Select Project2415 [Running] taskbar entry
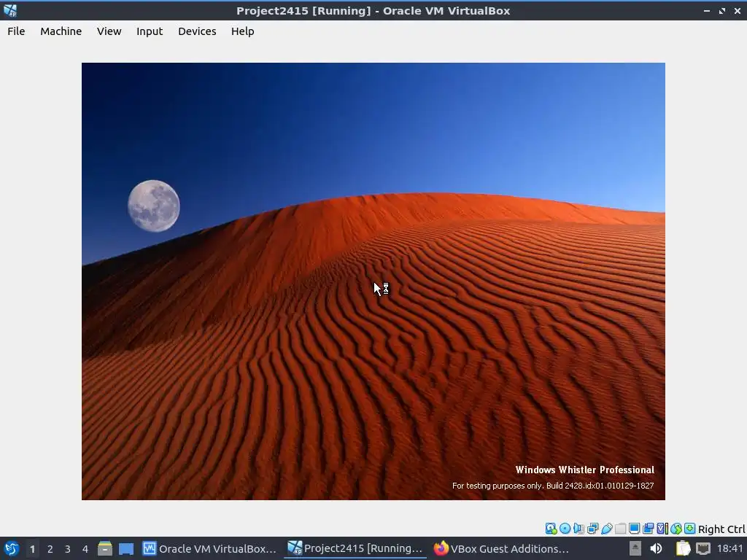This screenshot has height=560, width=747. click(x=355, y=548)
